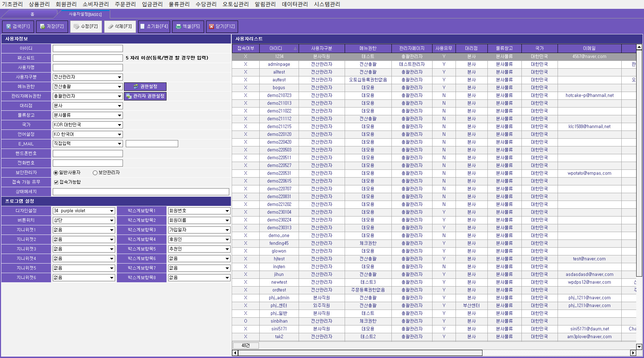Click the 관리자 권한설정 button
Viewport: 644px width, 358px height.
point(145,96)
